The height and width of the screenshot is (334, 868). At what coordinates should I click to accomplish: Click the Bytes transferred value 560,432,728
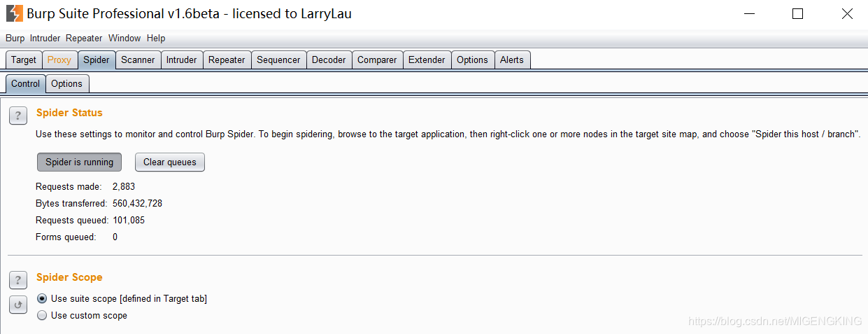point(137,204)
